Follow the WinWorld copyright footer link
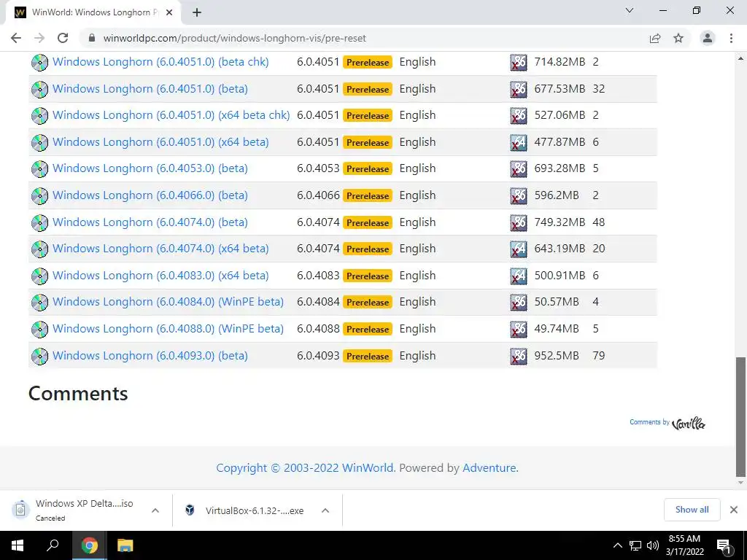This screenshot has height=560, width=747. 306,468
